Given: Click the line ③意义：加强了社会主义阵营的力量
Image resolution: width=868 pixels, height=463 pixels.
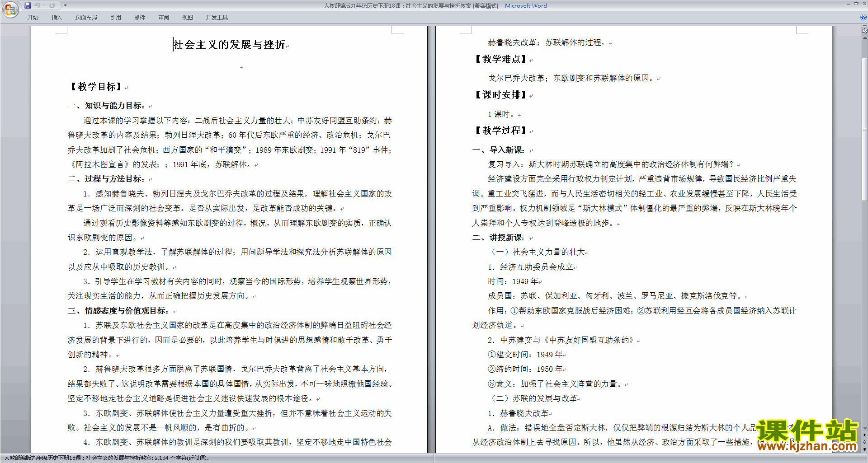Looking at the screenshot, I should pos(556,384).
